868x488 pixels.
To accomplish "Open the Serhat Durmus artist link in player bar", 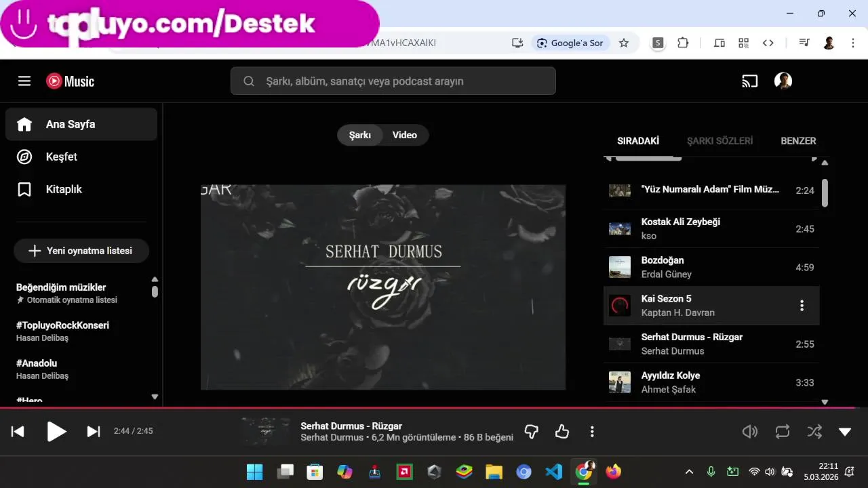I will point(332,437).
